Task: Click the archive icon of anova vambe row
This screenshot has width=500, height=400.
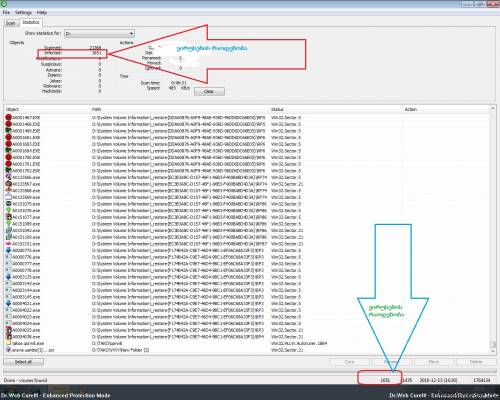Action: (8, 350)
